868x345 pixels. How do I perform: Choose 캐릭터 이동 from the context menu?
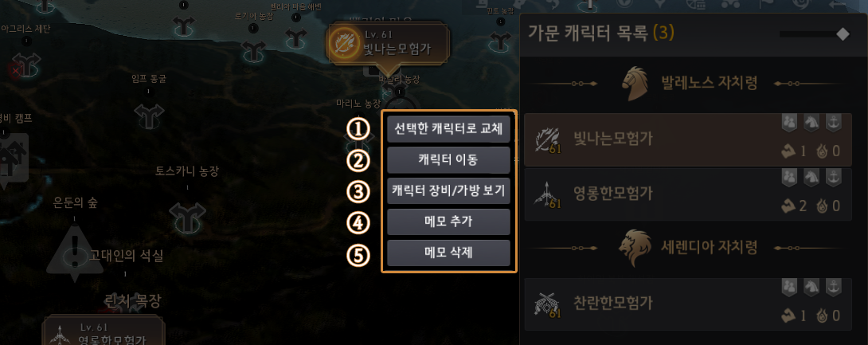[x=448, y=160]
